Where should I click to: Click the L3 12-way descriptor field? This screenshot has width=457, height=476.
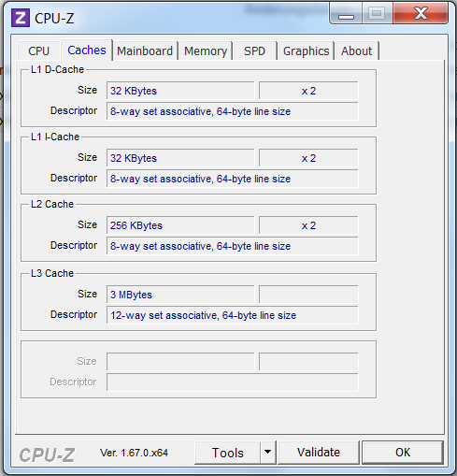point(233,315)
